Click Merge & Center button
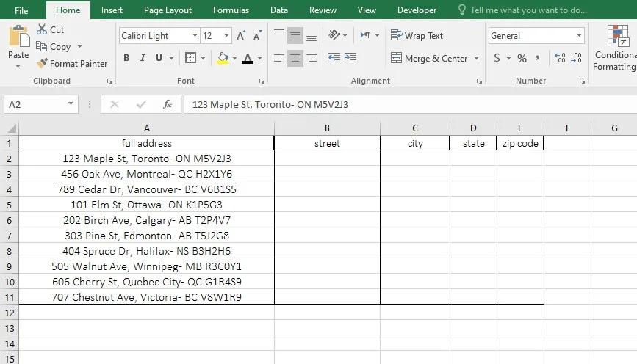The height and width of the screenshot is (364, 637). 429,59
